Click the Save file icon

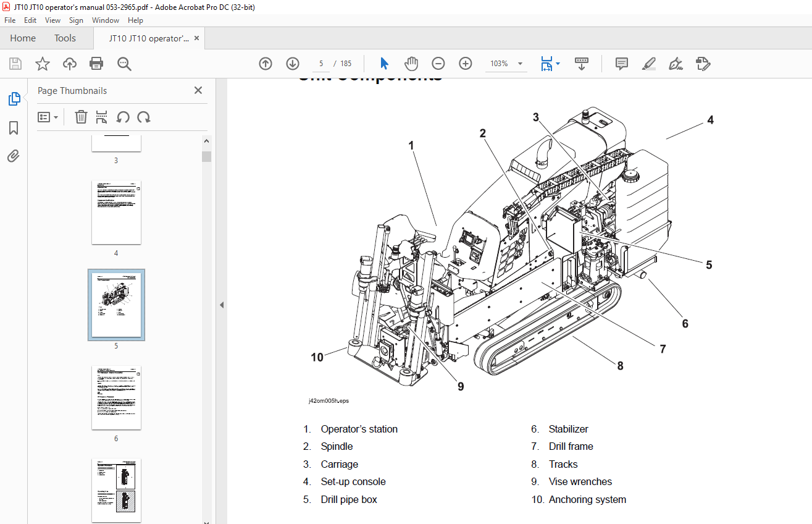pos(15,64)
